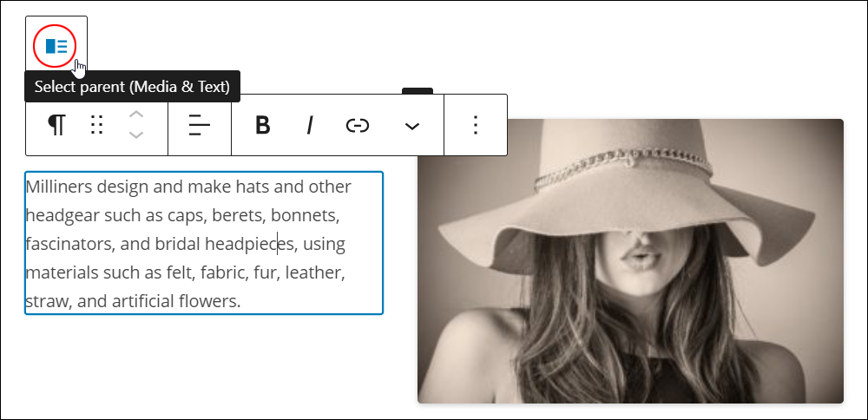Click the word "fascinators" in the paragraph
Screen dimensions: 868x420
tap(70, 244)
